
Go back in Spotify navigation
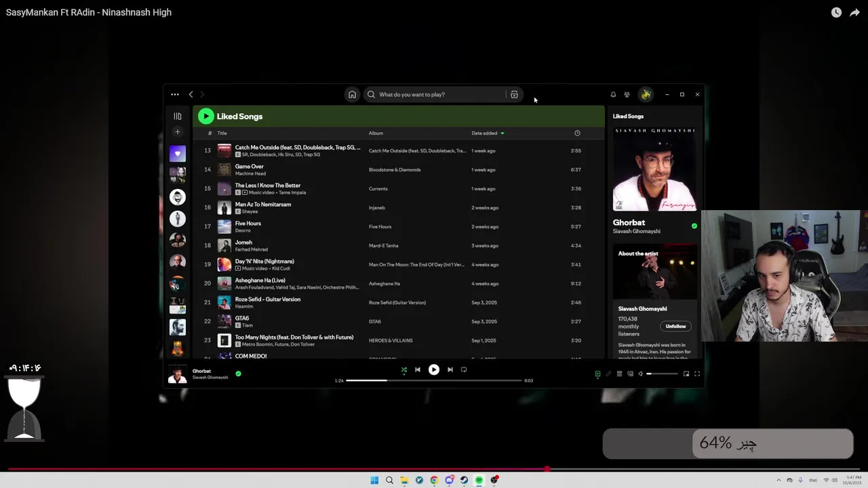[191, 94]
